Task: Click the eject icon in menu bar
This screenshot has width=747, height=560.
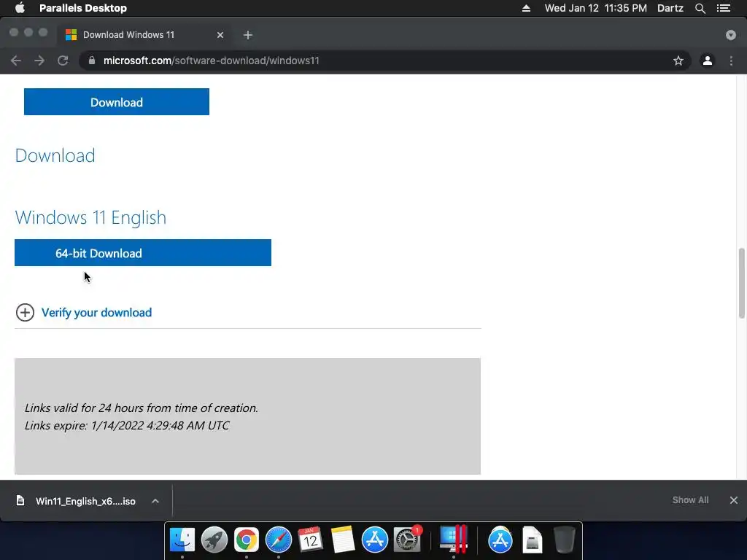Action: [x=526, y=8]
